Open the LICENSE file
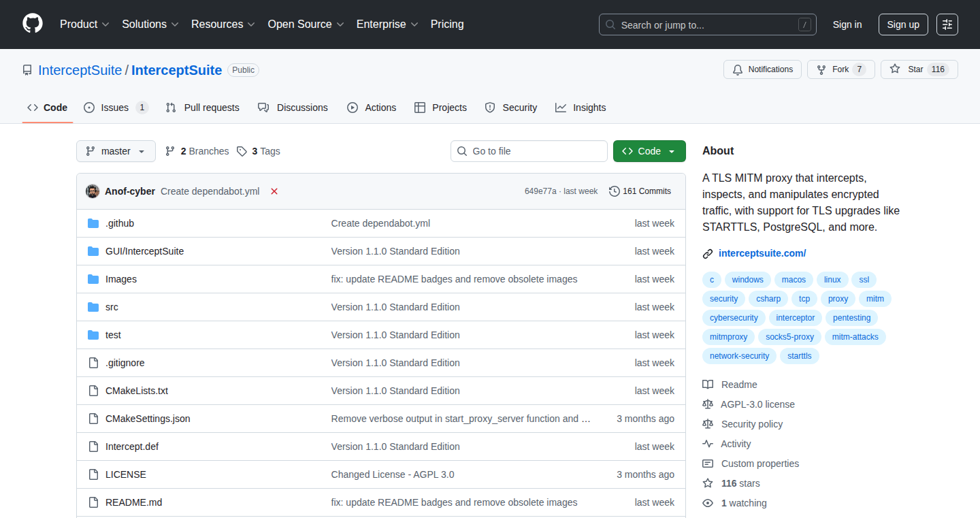The height and width of the screenshot is (518, 980). point(126,474)
